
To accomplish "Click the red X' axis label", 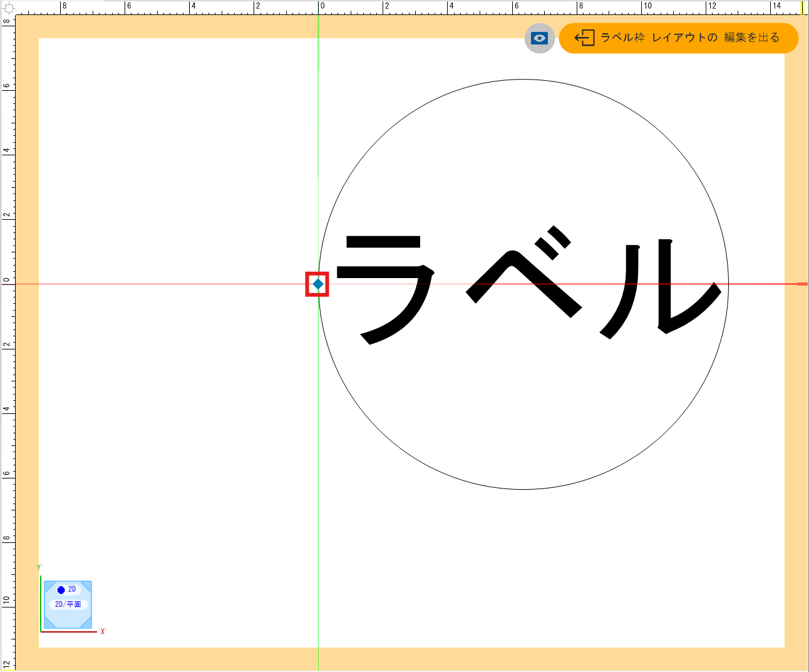I will (103, 632).
